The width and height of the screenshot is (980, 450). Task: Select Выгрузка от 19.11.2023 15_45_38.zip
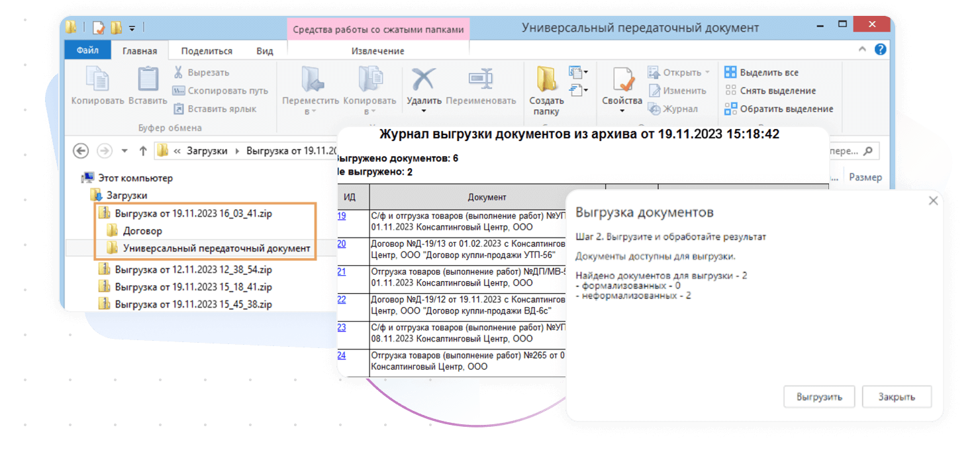point(185,304)
